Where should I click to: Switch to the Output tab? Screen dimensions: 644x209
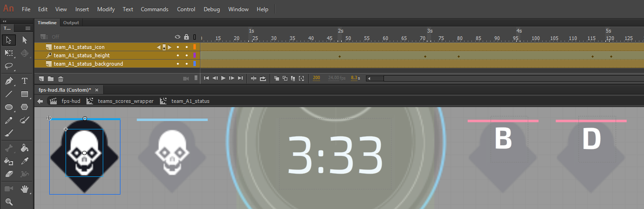coord(71,22)
